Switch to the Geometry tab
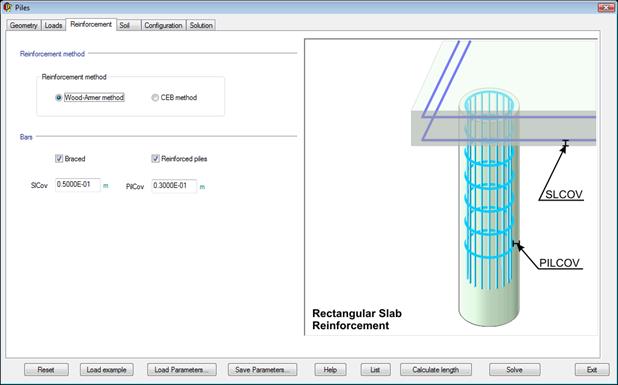This screenshot has width=618, height=385. click(24, 25)
